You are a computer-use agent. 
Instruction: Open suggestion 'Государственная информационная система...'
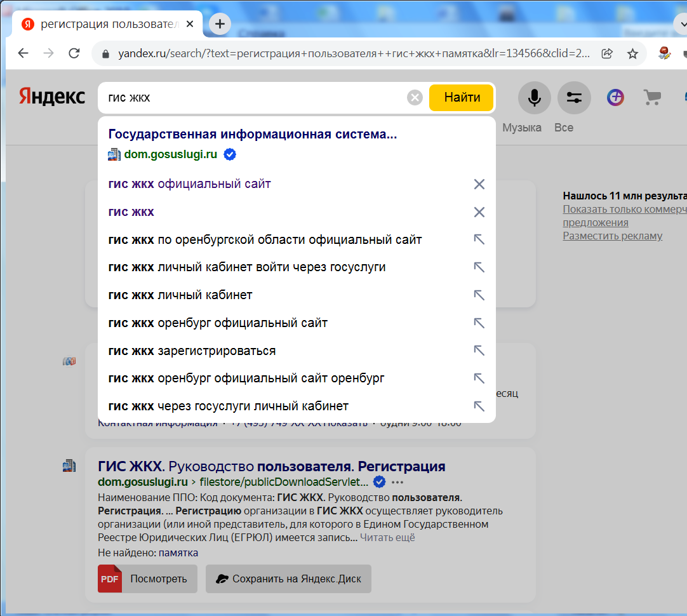tap(252, 134)
